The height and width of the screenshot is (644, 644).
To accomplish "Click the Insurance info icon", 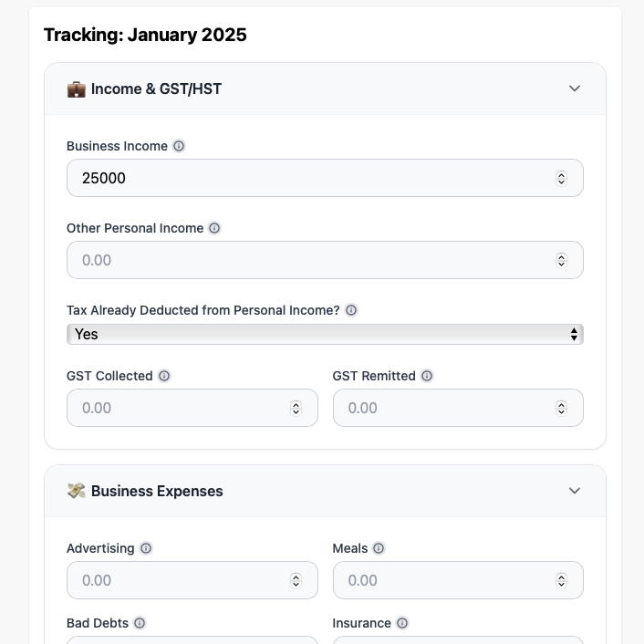I will point(402,623).
